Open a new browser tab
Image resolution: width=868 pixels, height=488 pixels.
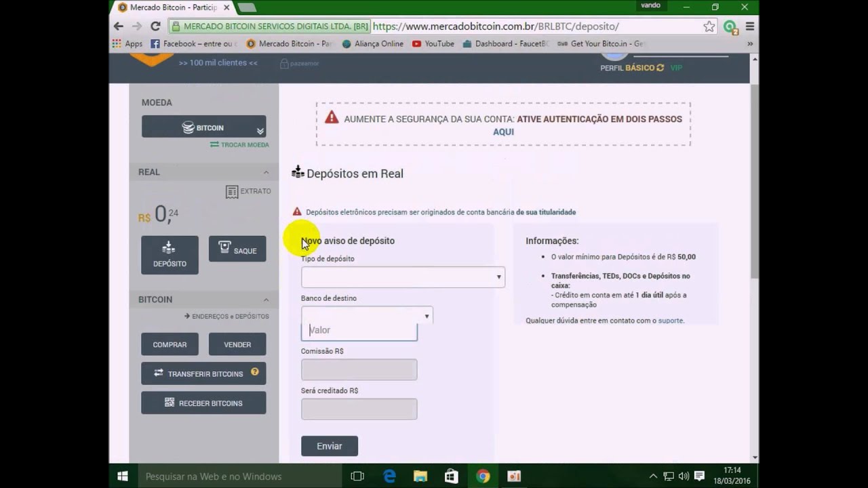tap(246, 7)
